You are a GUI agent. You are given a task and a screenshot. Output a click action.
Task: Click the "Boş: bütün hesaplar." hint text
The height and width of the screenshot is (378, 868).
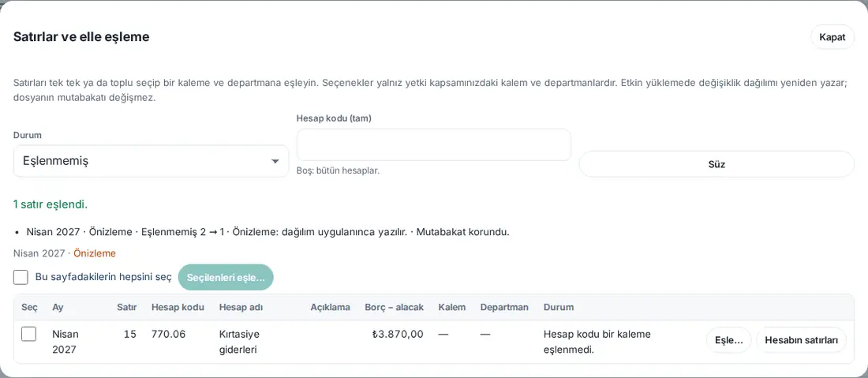click(x=339, y=170)
